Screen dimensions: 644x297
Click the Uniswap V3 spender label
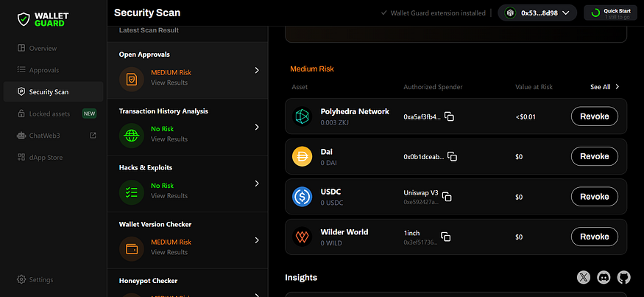point(421,192)
